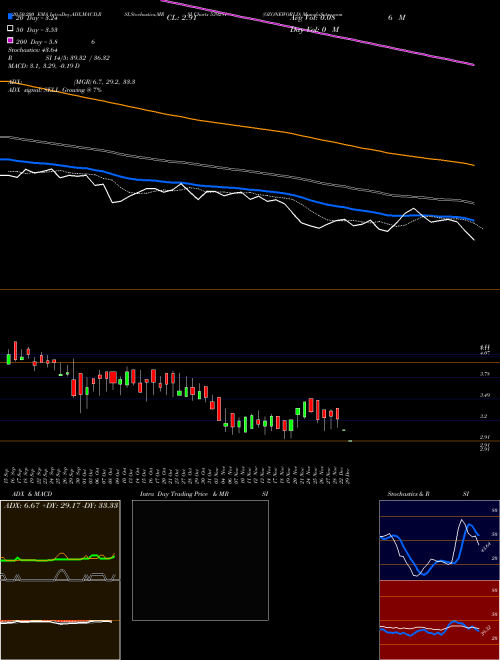Click the last small green candle at 2.91
This screenshot has width=500, height=660.
(350, 441)
